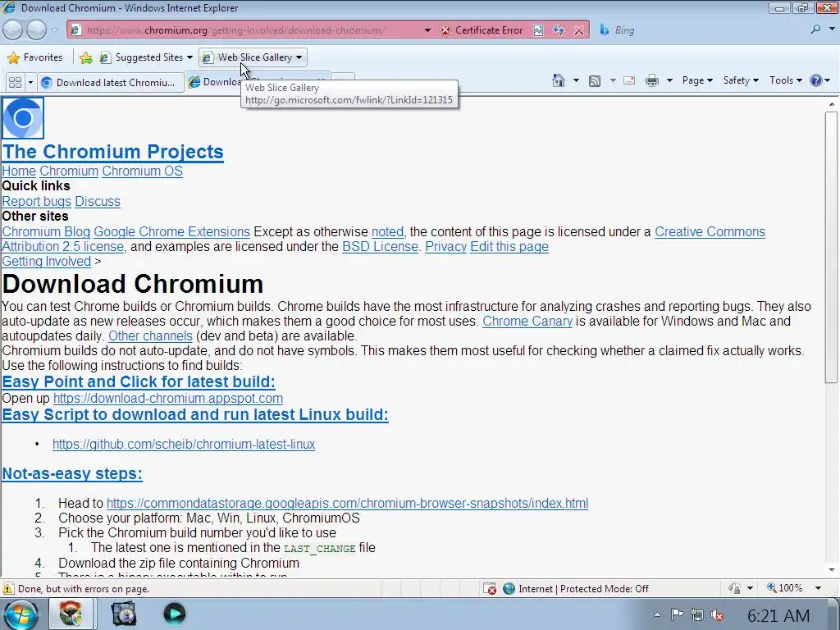Open the Print options dropdown arrow
840x630 pixels.
click(x=669, y=81)
